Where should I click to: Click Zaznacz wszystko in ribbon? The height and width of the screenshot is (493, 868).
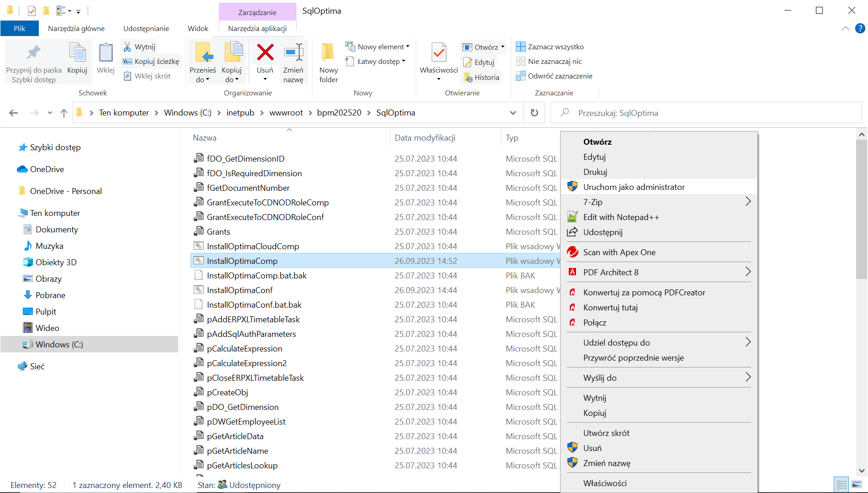tap(550, 47)
